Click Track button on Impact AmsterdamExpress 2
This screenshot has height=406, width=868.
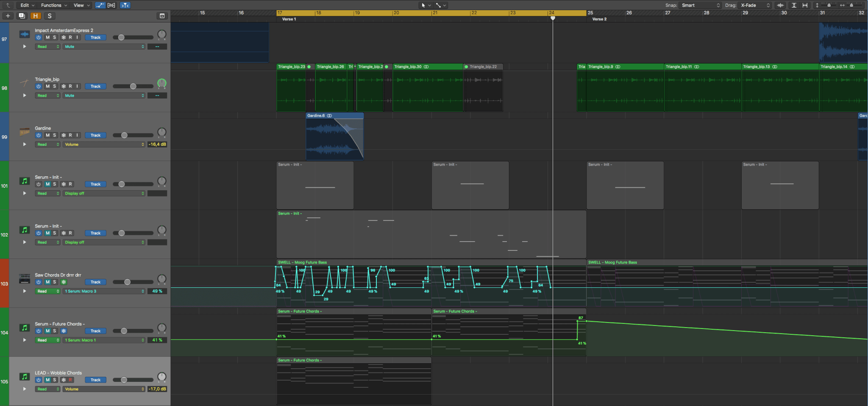[95, 37]
